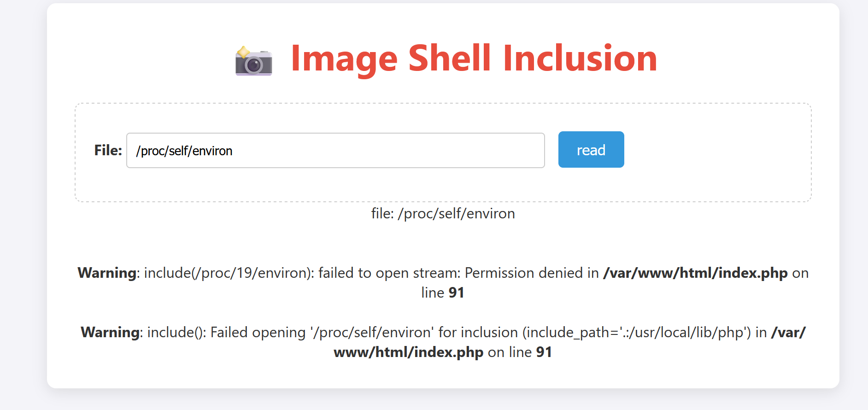Image resolution: width=868 pixels, height=410 pixels.
Task: Click the bold "Warning" in the second error
Action: coord(111,333)
